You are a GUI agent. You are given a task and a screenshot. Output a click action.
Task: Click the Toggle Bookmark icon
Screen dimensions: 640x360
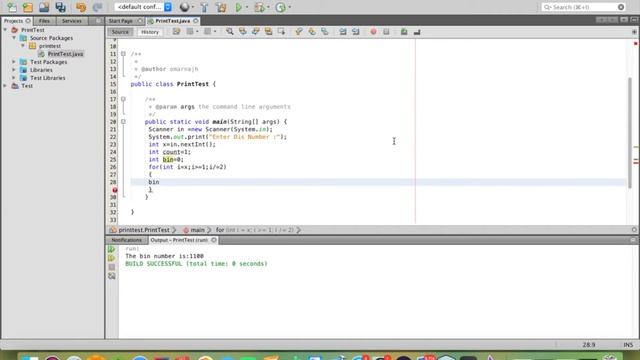click(x=324, y=32)
